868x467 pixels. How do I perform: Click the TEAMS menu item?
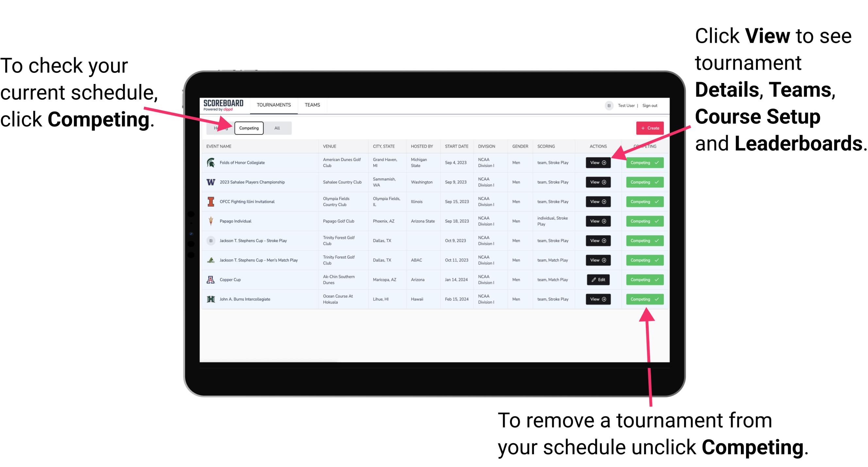312,105
